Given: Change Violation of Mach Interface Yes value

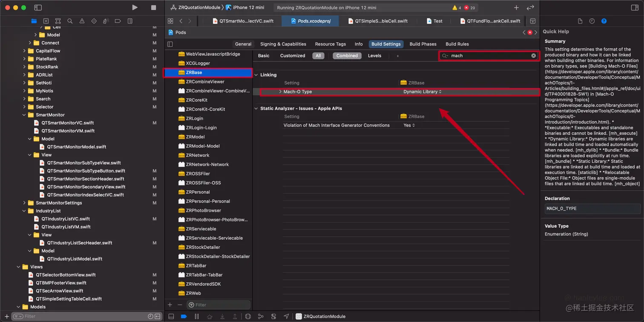Looking at the screenshot, I should click(x=409, y=125).
